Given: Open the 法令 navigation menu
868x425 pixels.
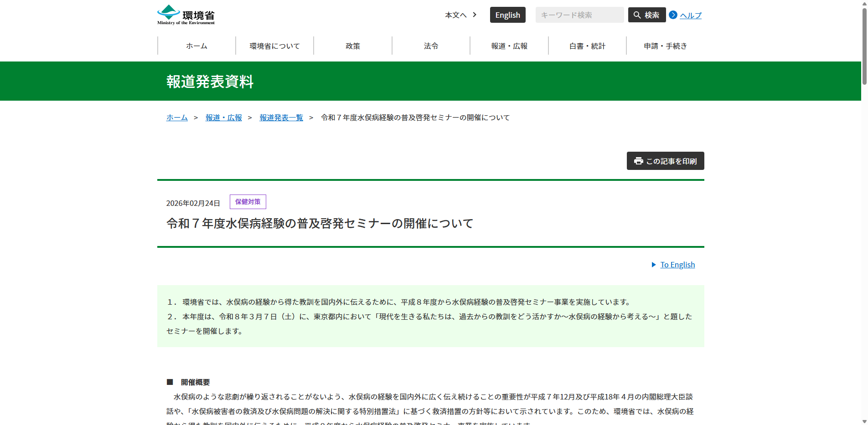Looking at the screenshot, I should (431, 46).
